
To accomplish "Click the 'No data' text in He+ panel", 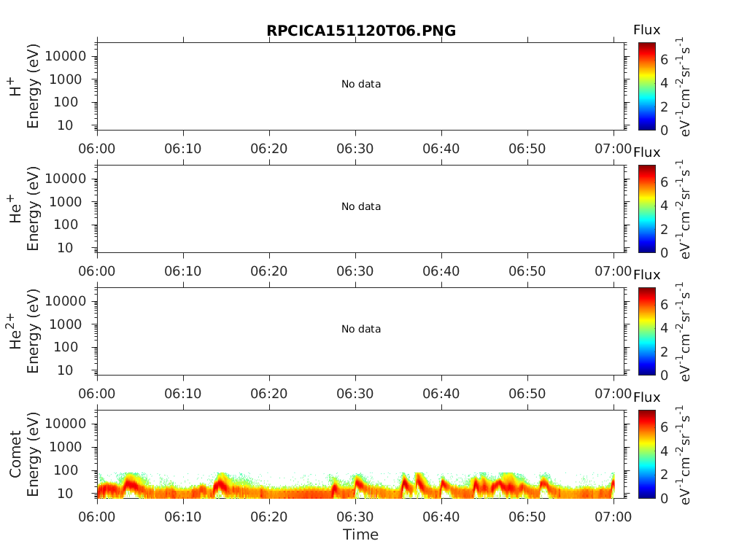I will 361,206.
